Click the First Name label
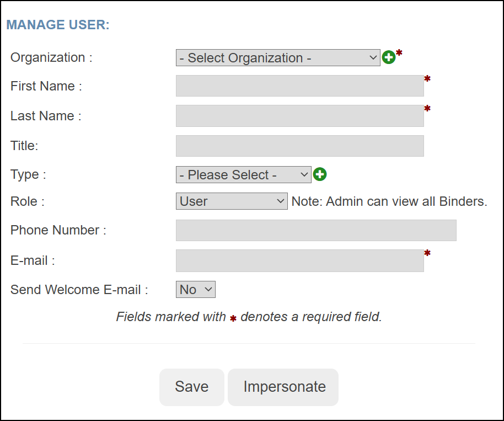The image size is (504, 421). tap(46, 86)
